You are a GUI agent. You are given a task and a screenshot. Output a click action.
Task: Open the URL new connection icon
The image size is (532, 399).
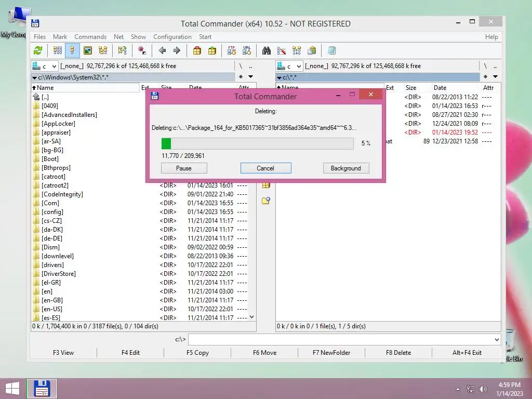[x=247, y=50]
